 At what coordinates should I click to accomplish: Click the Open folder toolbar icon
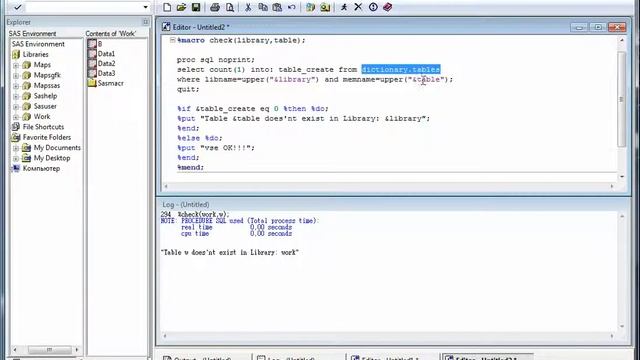(x=181, y=7)
